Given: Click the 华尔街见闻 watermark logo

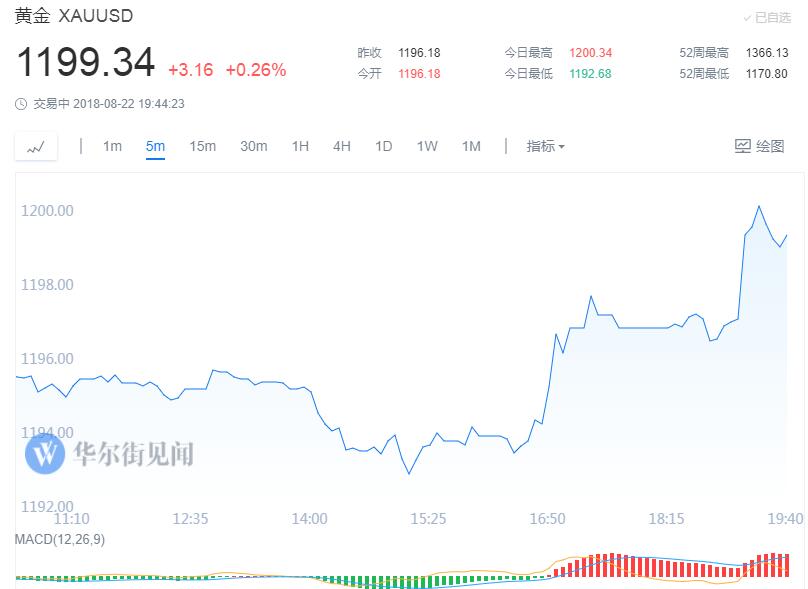Looking at the screenshot, I should (45, 453).
